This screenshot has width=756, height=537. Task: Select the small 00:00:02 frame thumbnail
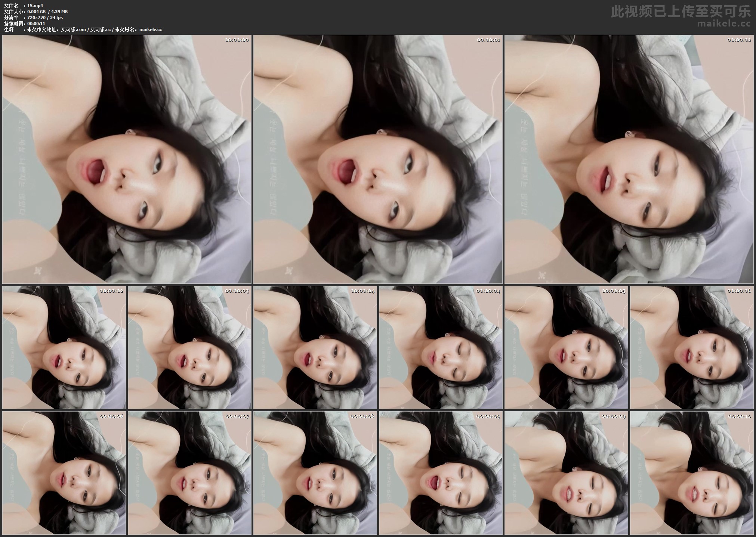coord(64,347)
